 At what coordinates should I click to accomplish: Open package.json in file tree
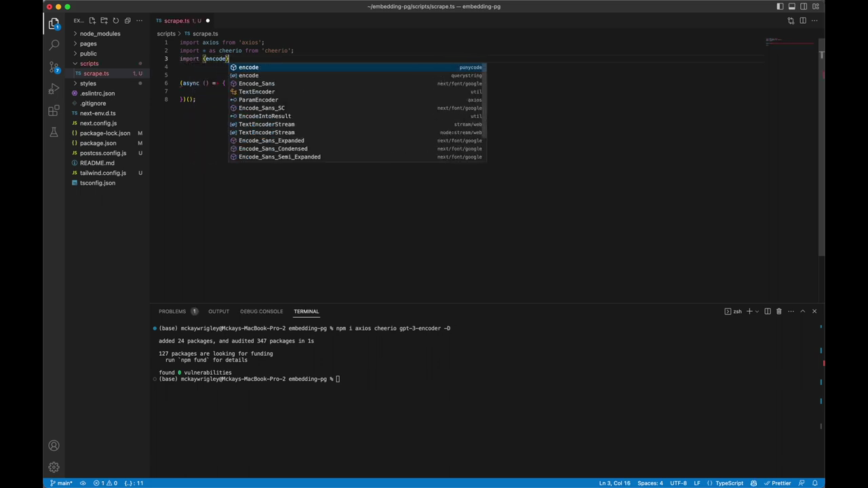98,143
